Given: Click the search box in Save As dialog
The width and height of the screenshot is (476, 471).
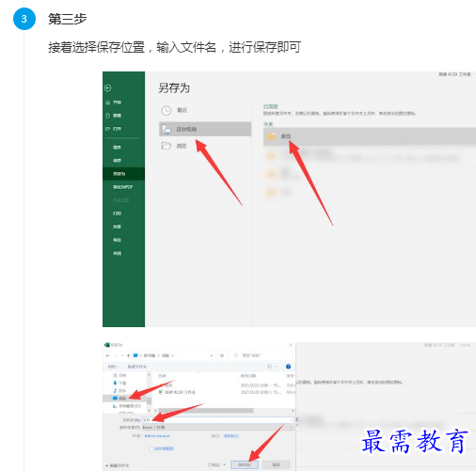Looking at the screenshot, I should pyautogui.click(x=262, y=355).
